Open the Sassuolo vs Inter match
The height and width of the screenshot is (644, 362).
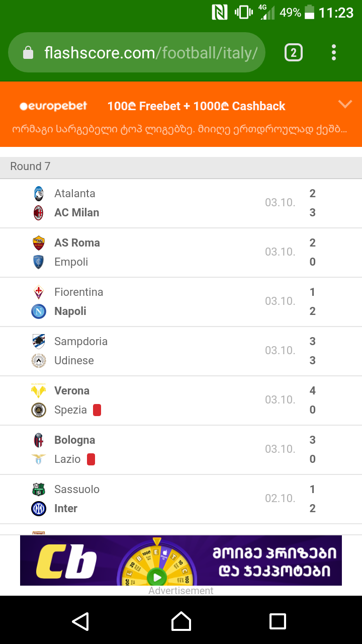pyautogui.click(x=181, y=499)
